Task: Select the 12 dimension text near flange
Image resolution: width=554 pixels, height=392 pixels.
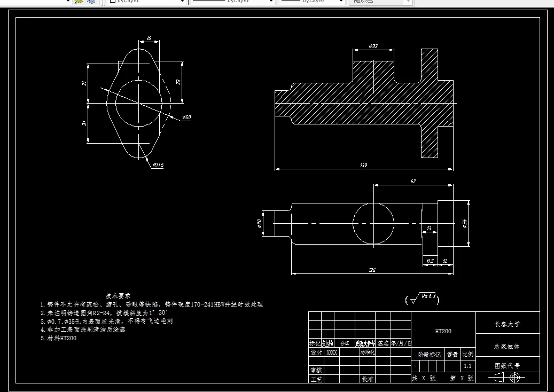Action: (445, 261)
